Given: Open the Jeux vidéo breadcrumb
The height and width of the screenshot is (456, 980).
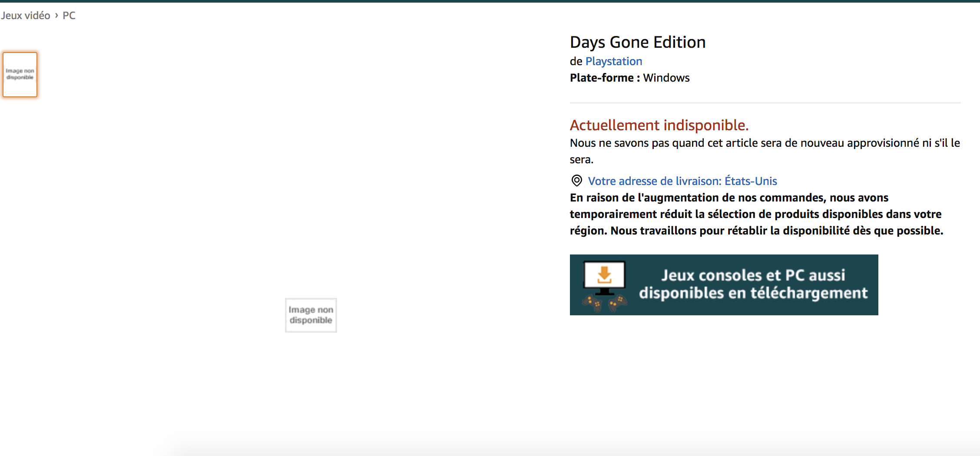Looking at the screenshot, I should pyautogui.click(x=26, y=15).
